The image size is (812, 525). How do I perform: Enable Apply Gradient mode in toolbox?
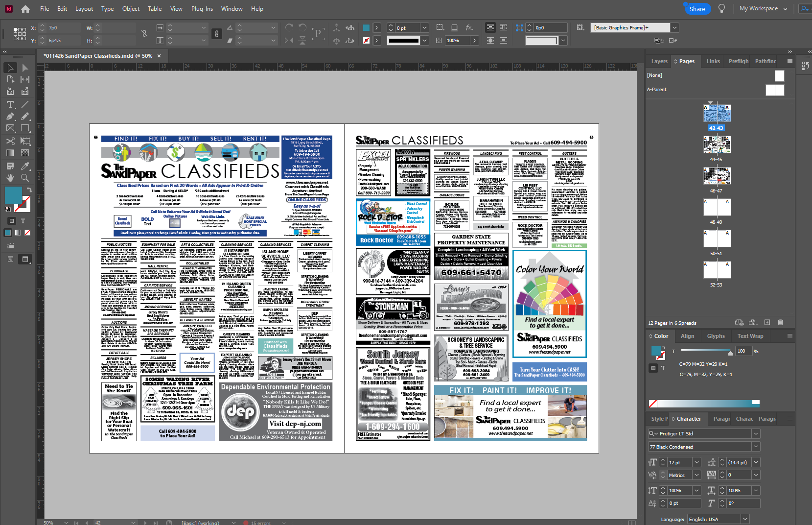(x=18, y=233)
